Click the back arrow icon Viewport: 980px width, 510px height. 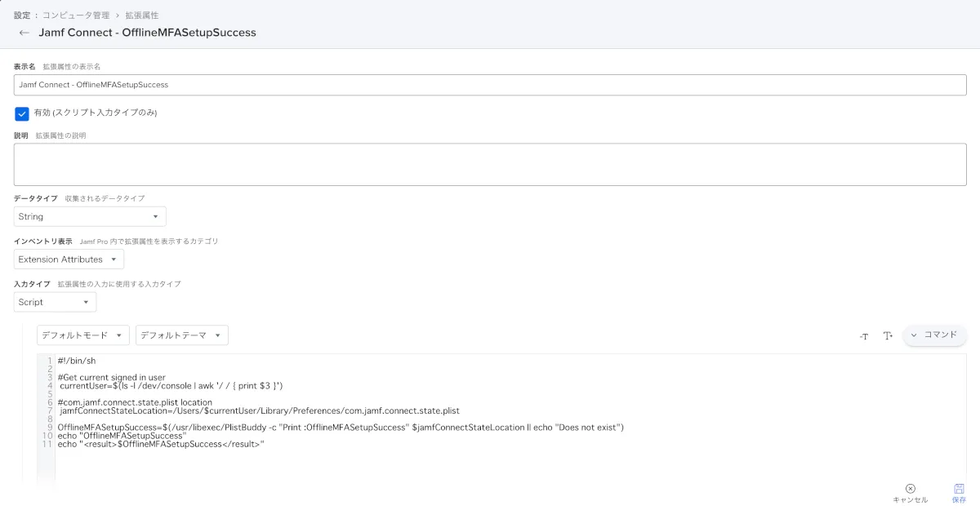click(x=24, y=33)
